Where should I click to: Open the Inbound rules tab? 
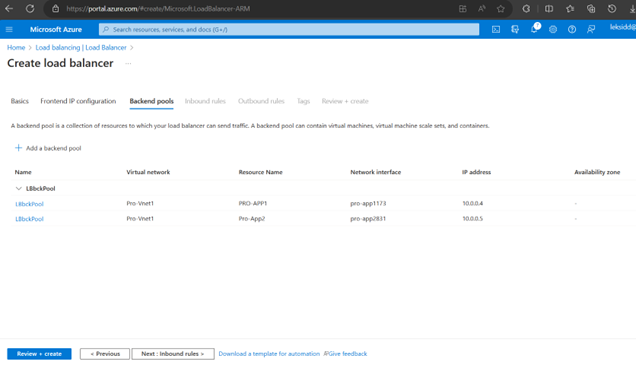pos(205,101)
